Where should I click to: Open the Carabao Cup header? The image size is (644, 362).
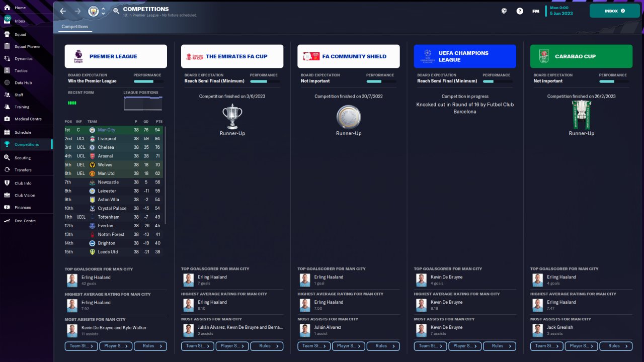click(582, 56)
